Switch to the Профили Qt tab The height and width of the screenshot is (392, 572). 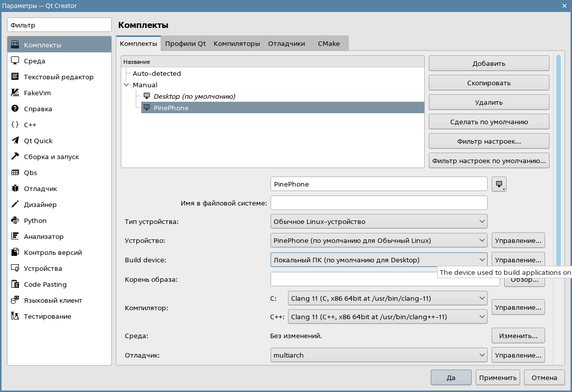(x=185, y=43)
